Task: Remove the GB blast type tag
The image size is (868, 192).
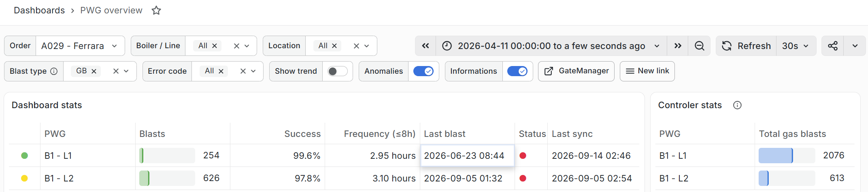Action: (x=94, y=71)
